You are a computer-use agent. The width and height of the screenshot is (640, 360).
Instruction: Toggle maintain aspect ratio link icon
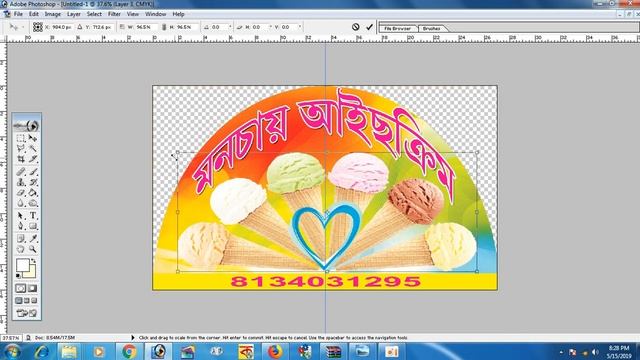click(164, 27)
